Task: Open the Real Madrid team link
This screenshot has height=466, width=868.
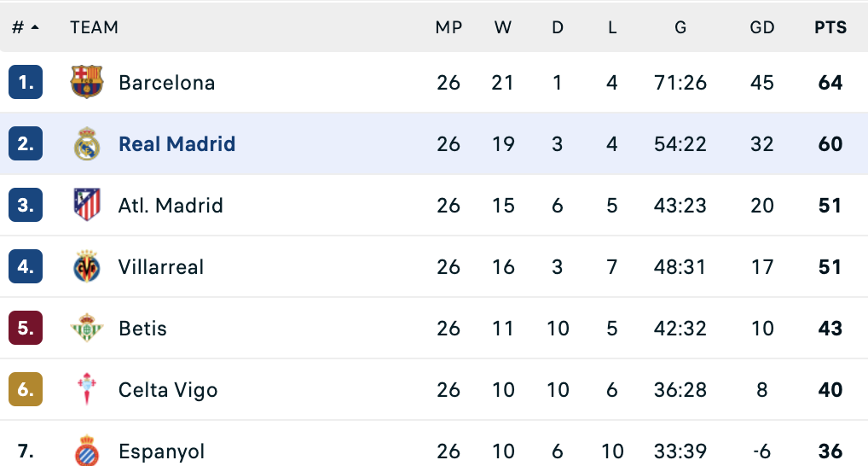Action: pyautogui.click(x=176, y=144)
